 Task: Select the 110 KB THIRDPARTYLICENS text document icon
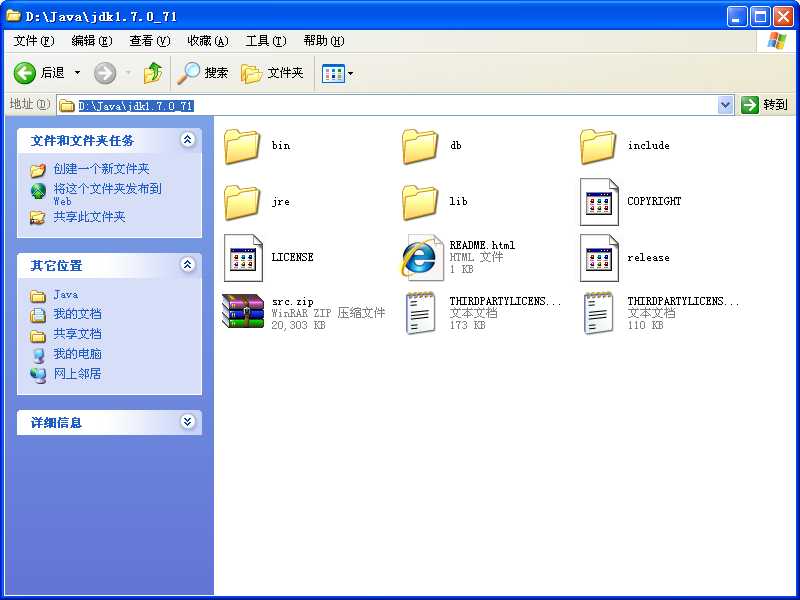tap(598, 313)
